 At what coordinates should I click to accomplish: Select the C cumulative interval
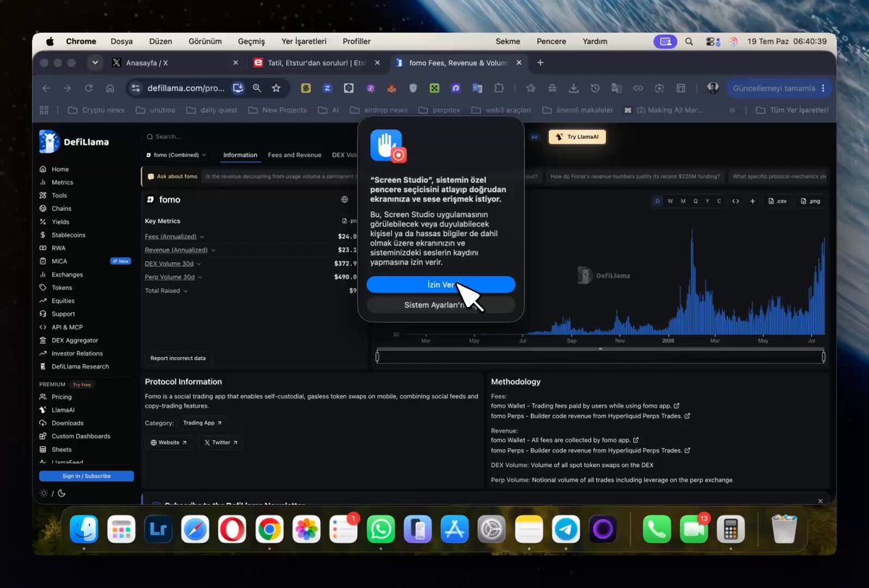coord(719,201)
